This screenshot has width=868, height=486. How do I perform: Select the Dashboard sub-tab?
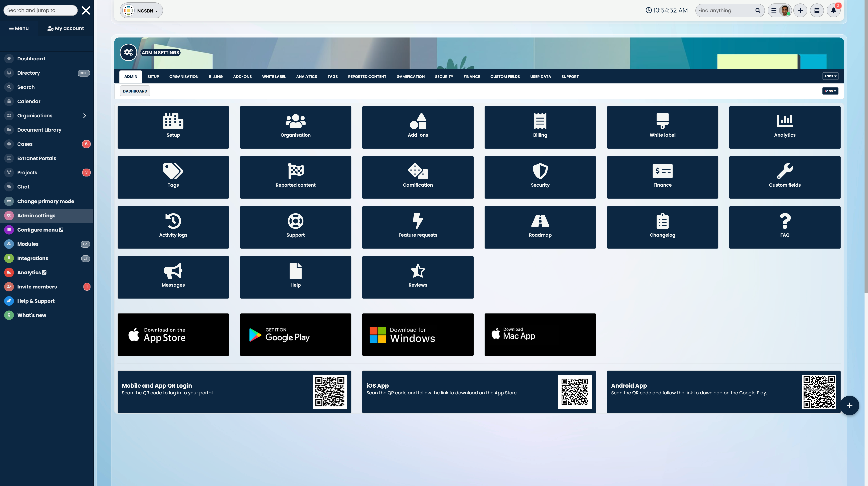pos(135,91)
